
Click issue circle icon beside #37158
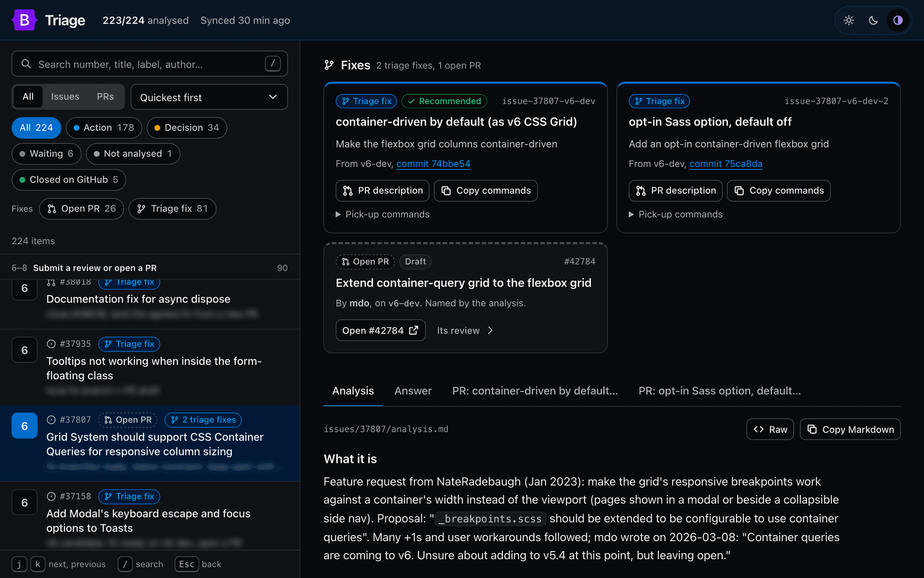click(x=51, y=496)
